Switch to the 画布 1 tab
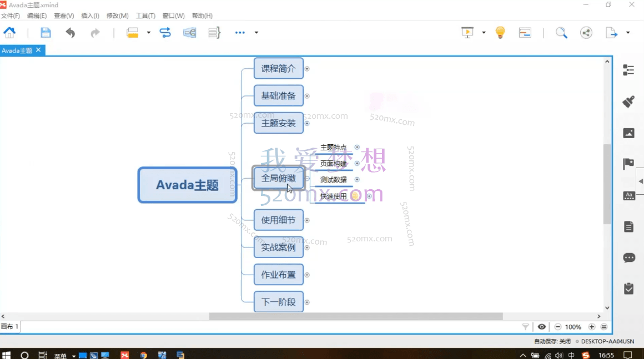This screenshot has width=644, height=359. 9,327
